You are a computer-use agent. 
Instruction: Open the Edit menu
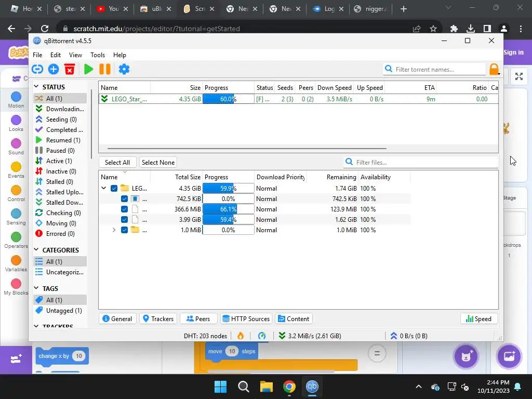point(55,55)
